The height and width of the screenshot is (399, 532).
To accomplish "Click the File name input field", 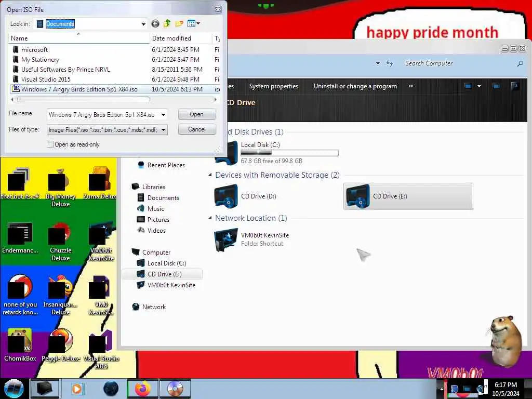I will 103,115.
